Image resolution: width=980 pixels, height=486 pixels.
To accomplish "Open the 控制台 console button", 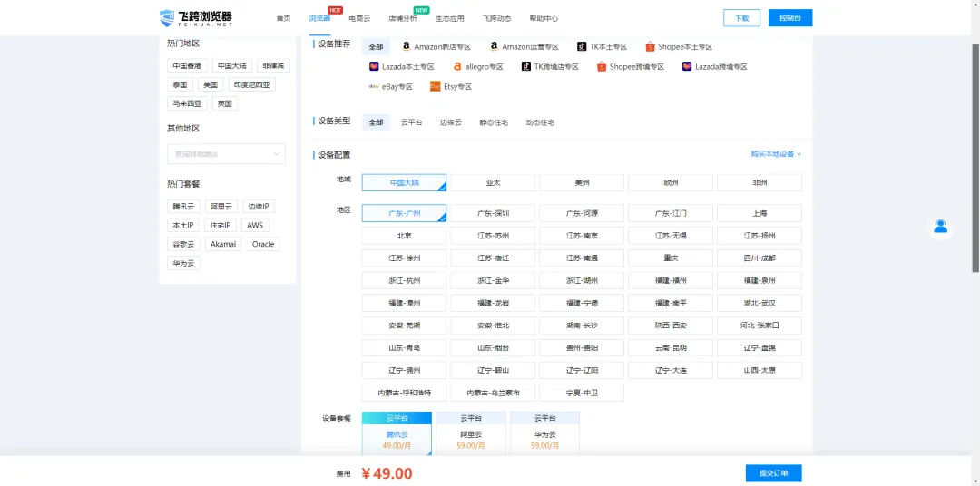I will coord(790,18).
